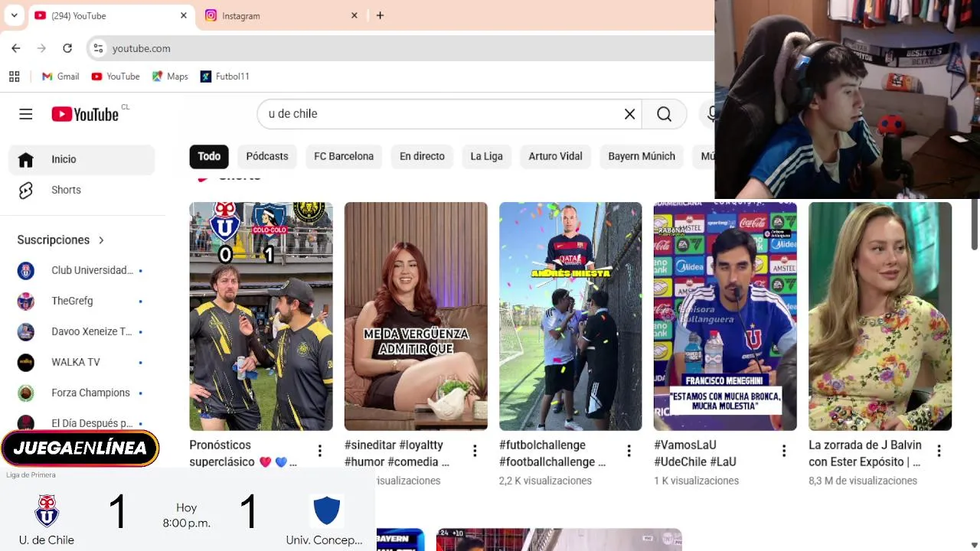
Task: Go forward in browser history
Action: pyautogui.click(x=41, y=48)
